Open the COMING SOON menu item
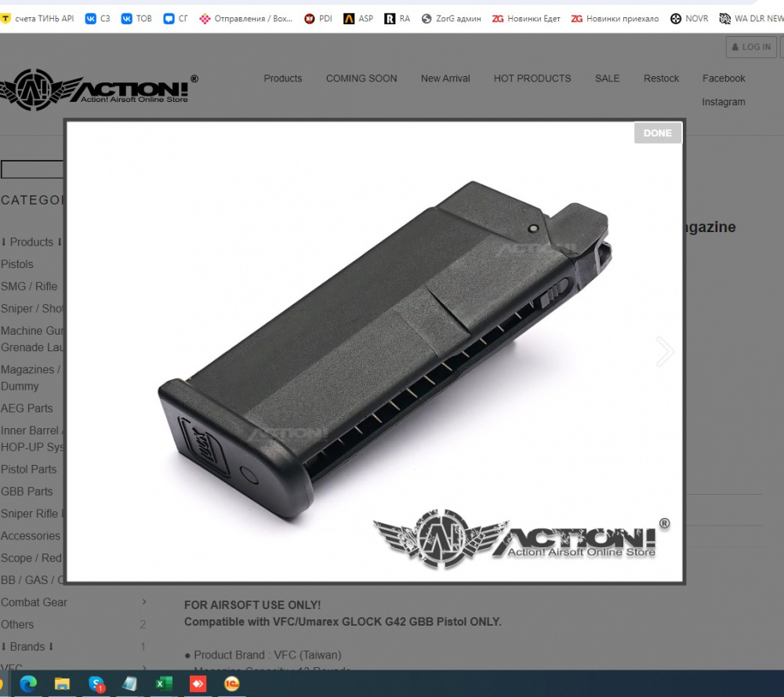 pos(361,78)
